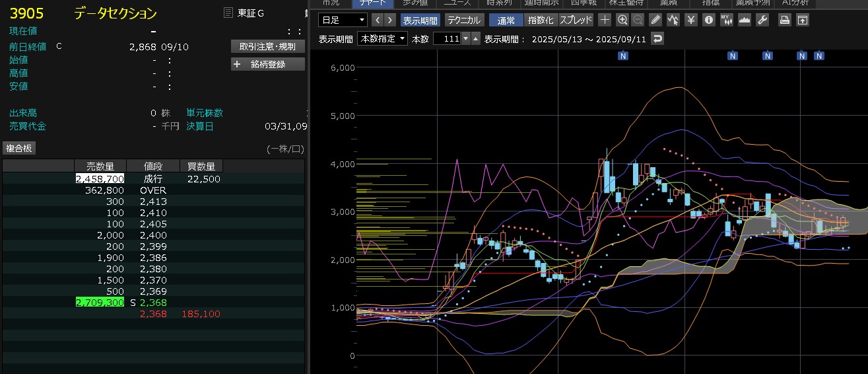Click the 売数量 column header
868x374 pixels.
100,166
